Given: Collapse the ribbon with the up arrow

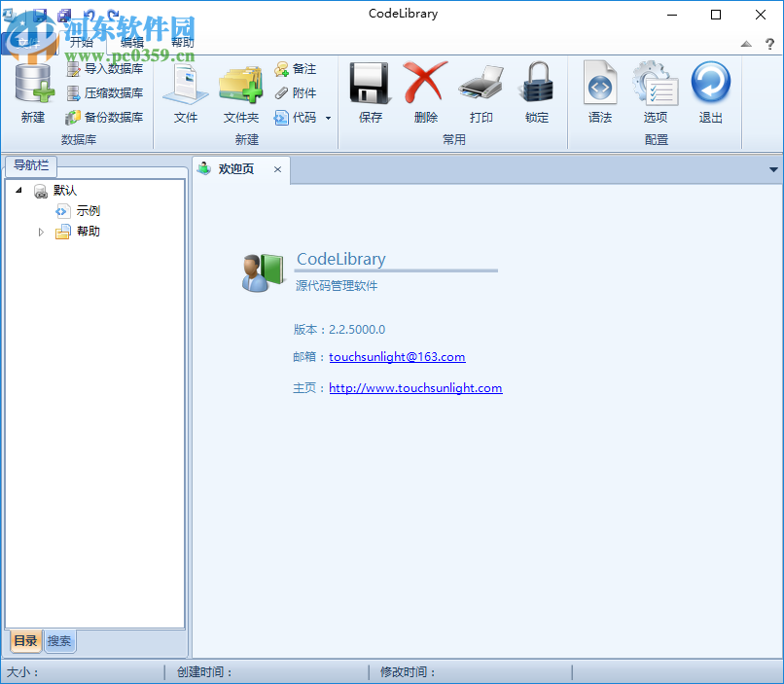Looking at the screenshot, I should click(746, 44).
